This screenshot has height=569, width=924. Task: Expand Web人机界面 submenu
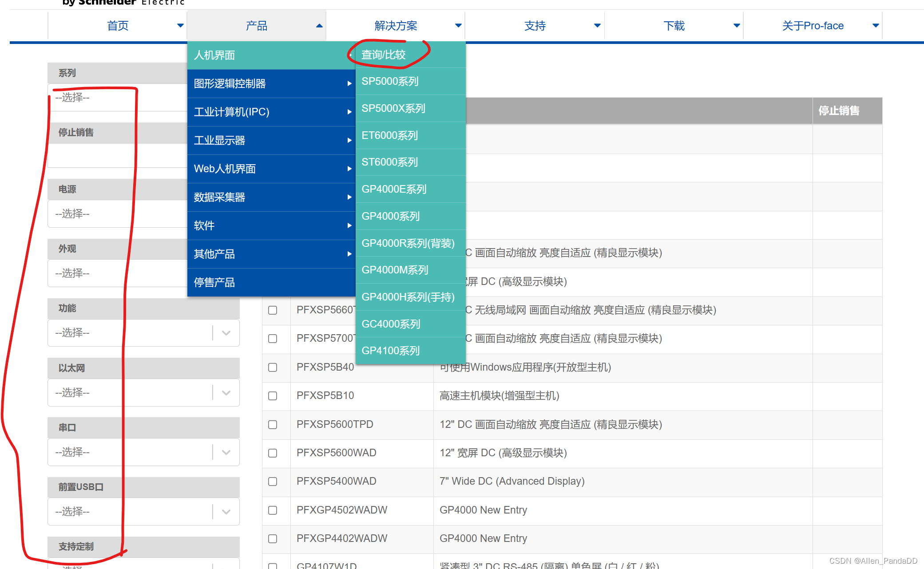[x=271, y=169]
